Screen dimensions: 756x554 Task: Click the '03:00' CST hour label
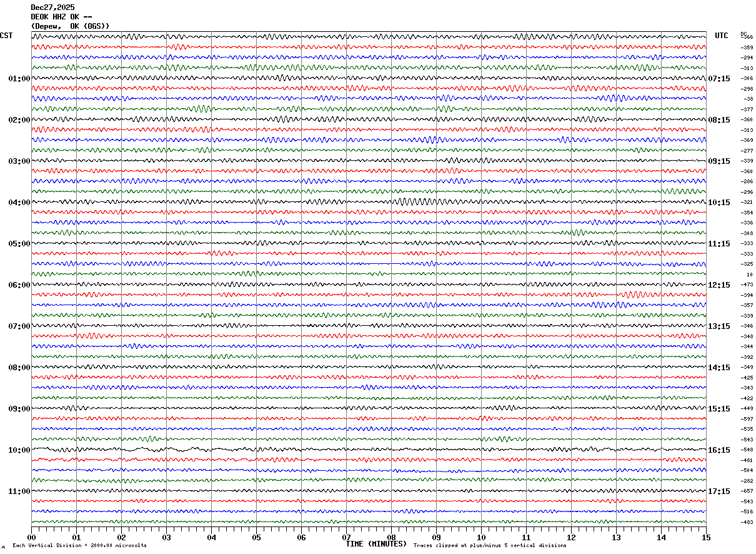(19, 161)
